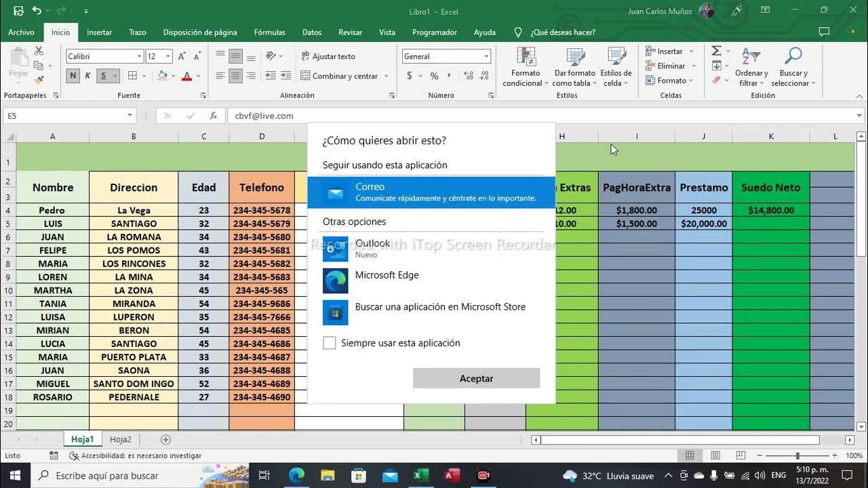Open the Datos ribbon tab
The image size is (868, 488).
[312, 32]
